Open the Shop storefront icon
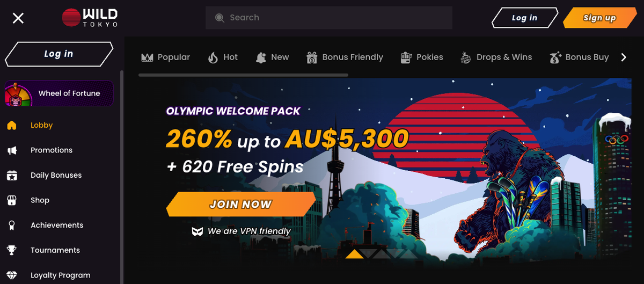 [12, 200]
